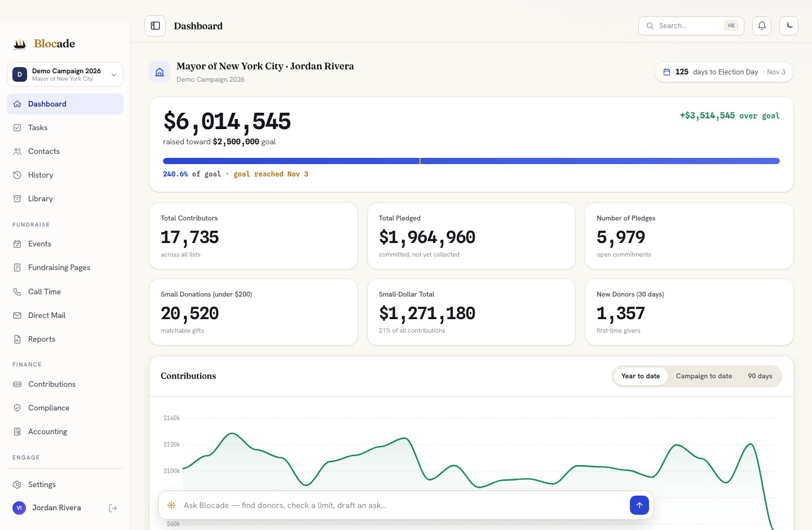Click the goal reached Nov 3 text
This screenshot has width=812, height=530.
(x=271, y=174)
